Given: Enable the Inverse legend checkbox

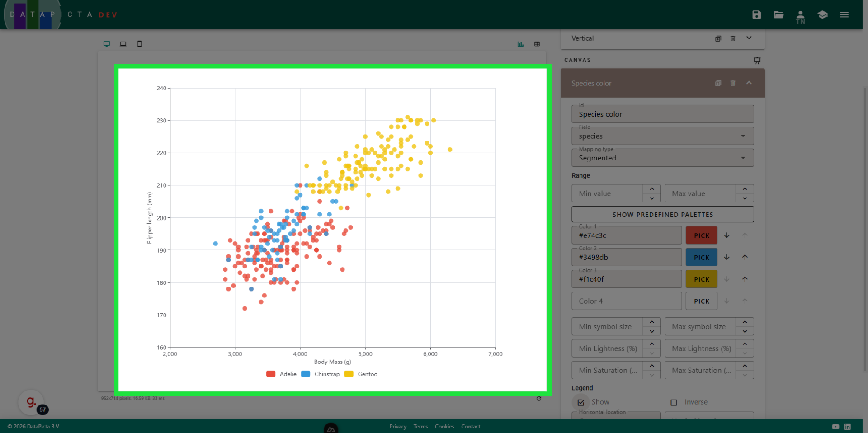Looking at the screenshot, I should [674, 402].
